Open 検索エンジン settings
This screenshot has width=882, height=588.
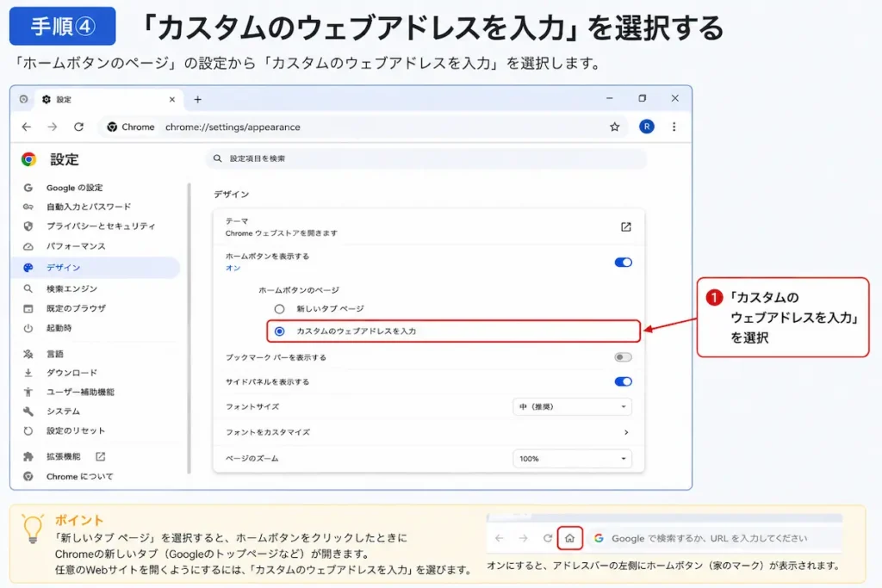[72, 289]
